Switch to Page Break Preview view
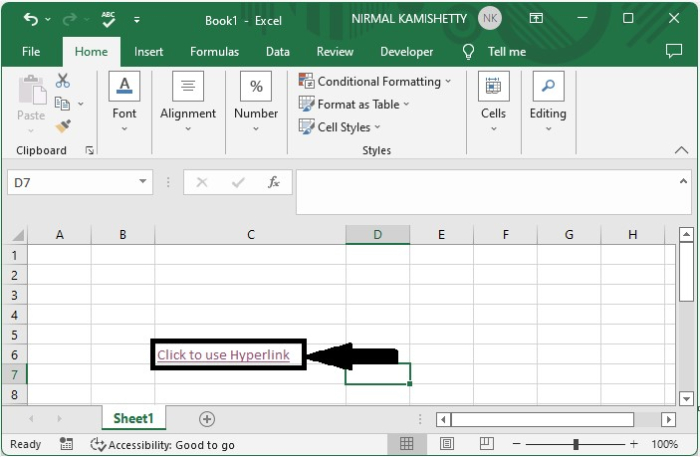This screenshot has height=457, width=700. coord(487,444)
